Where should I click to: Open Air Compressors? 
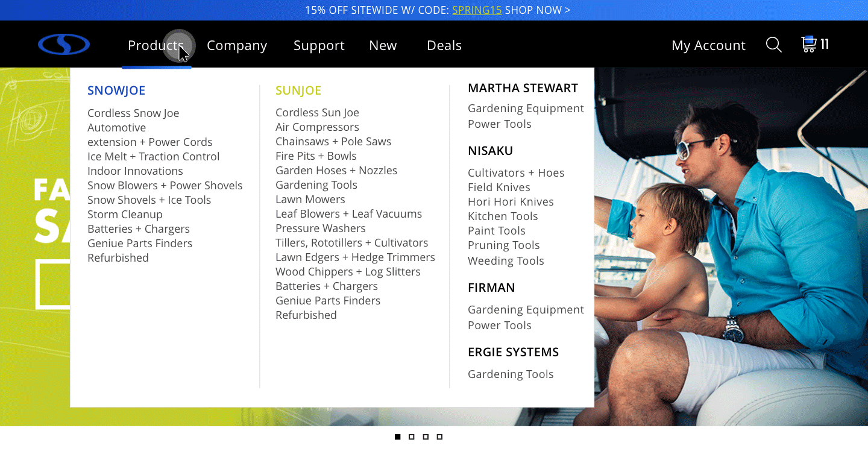point(317,127)
